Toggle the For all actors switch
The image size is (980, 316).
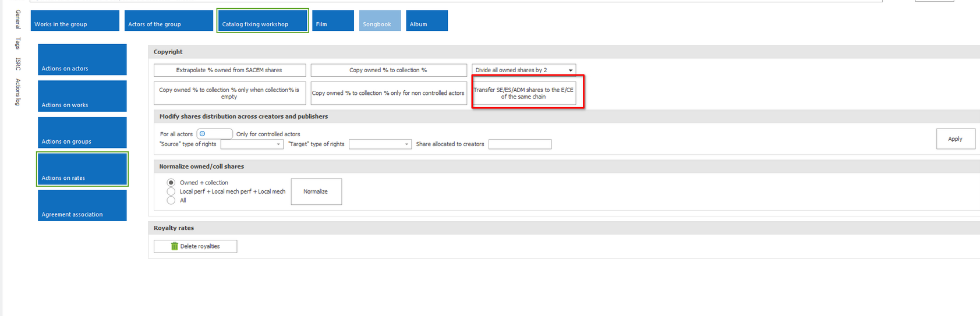point(214,134)
